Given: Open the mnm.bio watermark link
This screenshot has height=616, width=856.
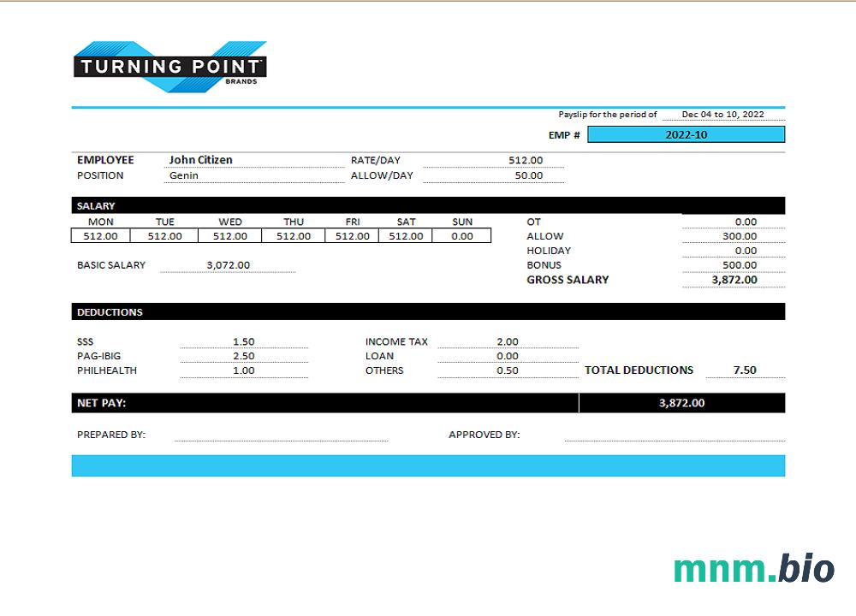Looking at the screenshot, I should click(753, 568).
